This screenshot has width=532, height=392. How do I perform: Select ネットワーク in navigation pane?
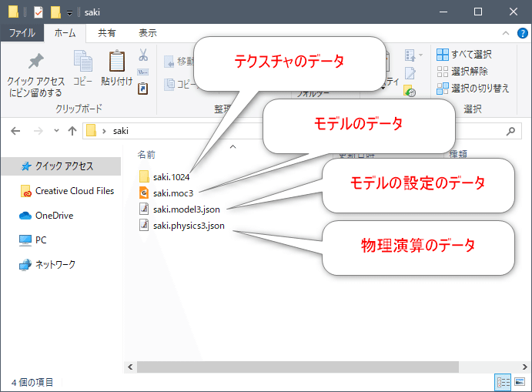point(47,264)
